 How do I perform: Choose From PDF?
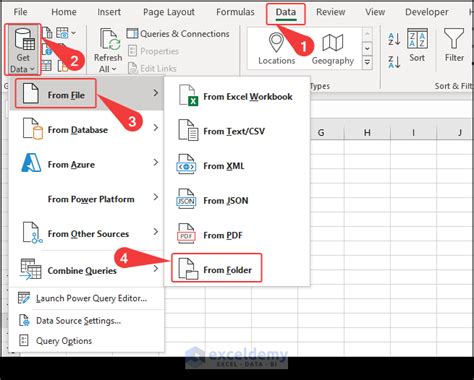tap(237, 235)
